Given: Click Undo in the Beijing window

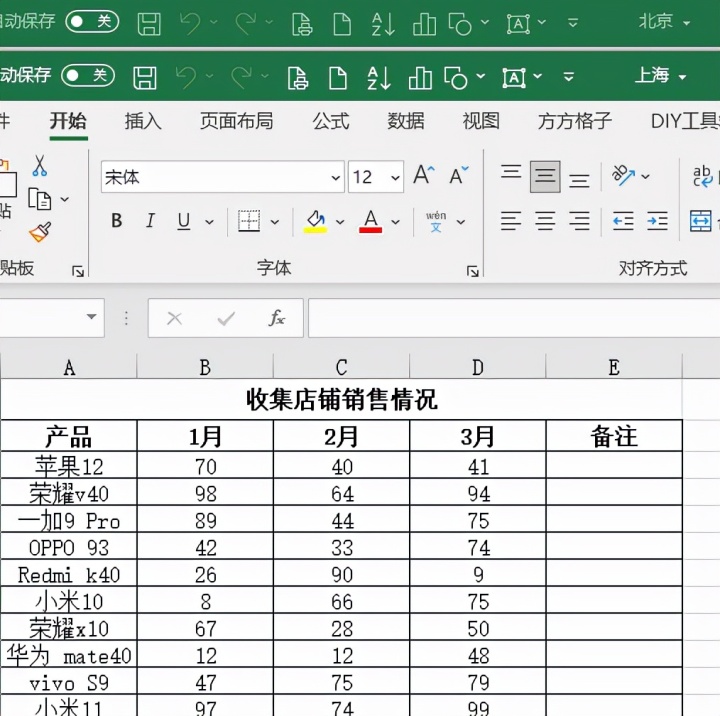Looking at the screenshot, I should (x=190, y=23).
